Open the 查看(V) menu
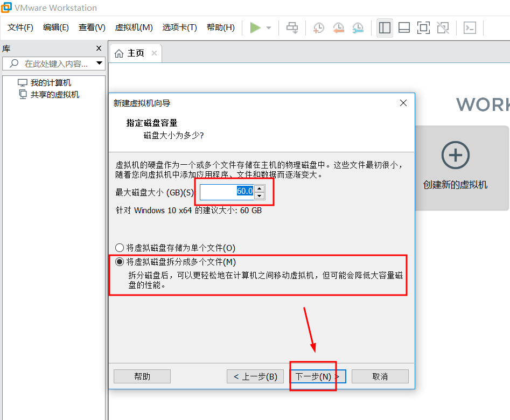This screenshot has width=510, height=420. (92, 27)
